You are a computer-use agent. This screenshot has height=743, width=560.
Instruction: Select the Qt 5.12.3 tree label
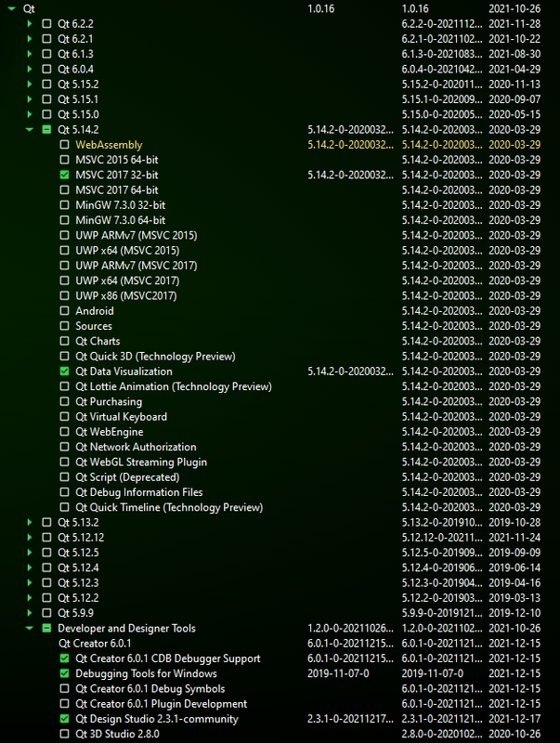pyautogui.click(x=78, y=583)
